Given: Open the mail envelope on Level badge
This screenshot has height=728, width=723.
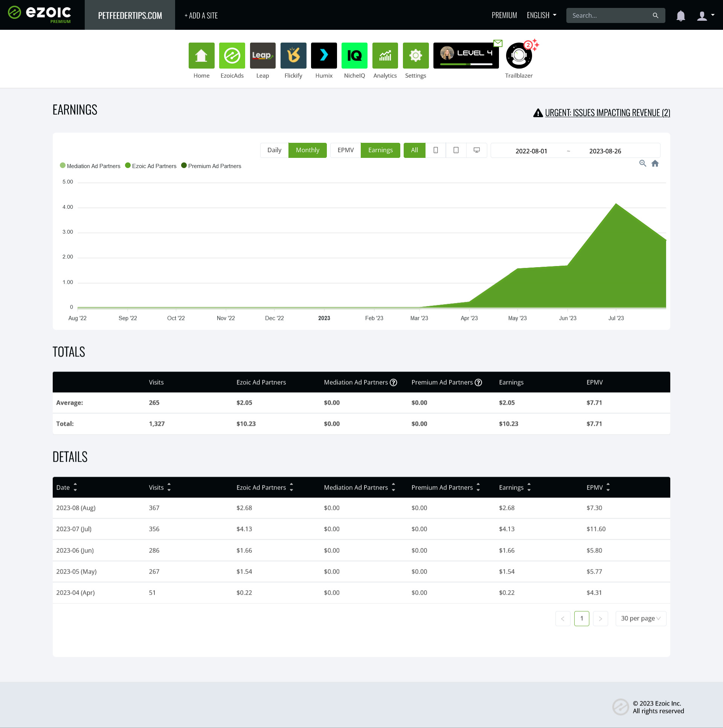Looking at the screenshot, I should 498,43.
